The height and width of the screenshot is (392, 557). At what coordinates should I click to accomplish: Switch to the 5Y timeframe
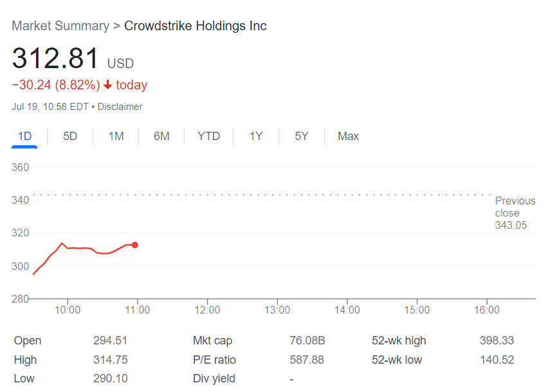coord(300,136)
